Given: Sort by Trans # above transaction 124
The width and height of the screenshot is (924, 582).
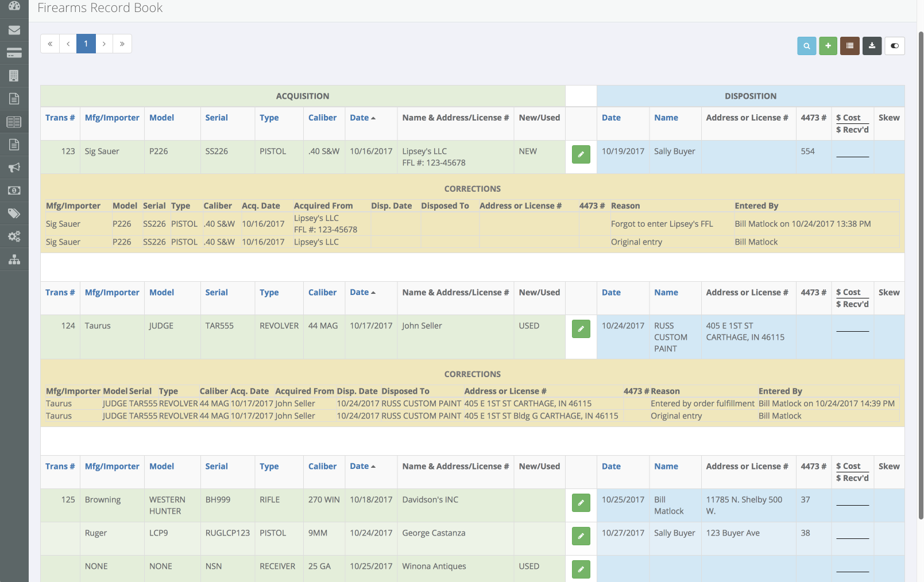Looking at the screenshot, I should click(x=60, y=292).
